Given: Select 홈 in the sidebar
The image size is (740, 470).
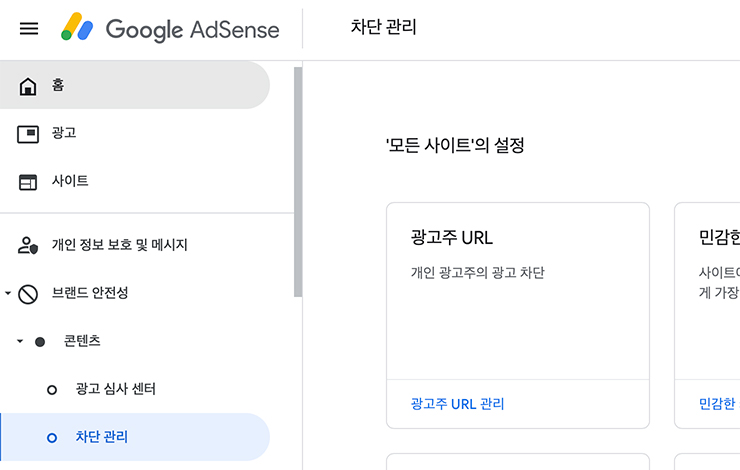Looking at the screenshot, I should pos(135,85).
